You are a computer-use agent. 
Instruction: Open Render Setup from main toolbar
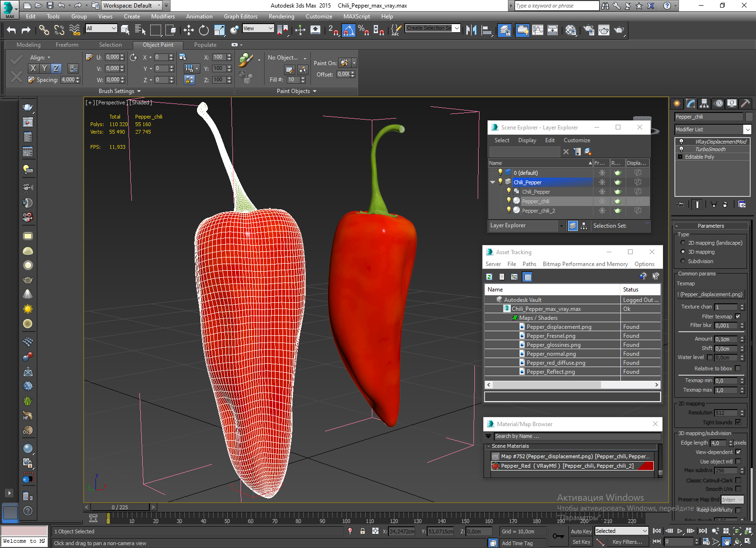point(588,30)
